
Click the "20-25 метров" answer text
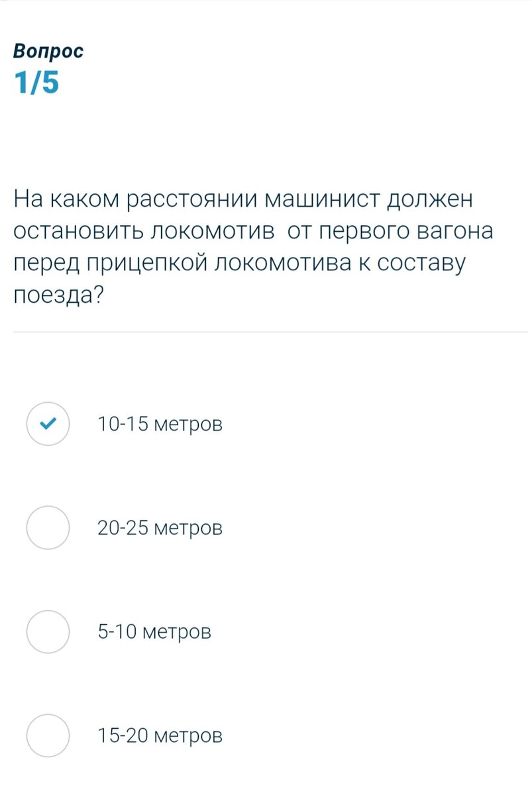(160, 527)
